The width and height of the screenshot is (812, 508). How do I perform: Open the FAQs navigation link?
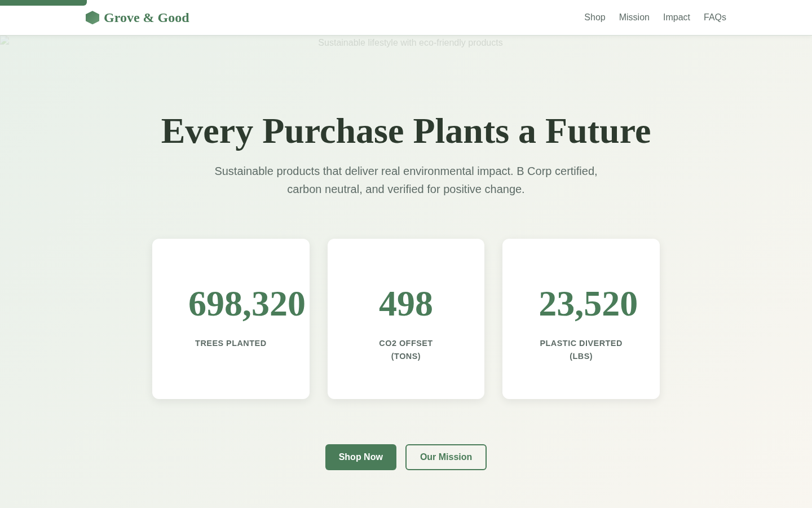[714, 17]
